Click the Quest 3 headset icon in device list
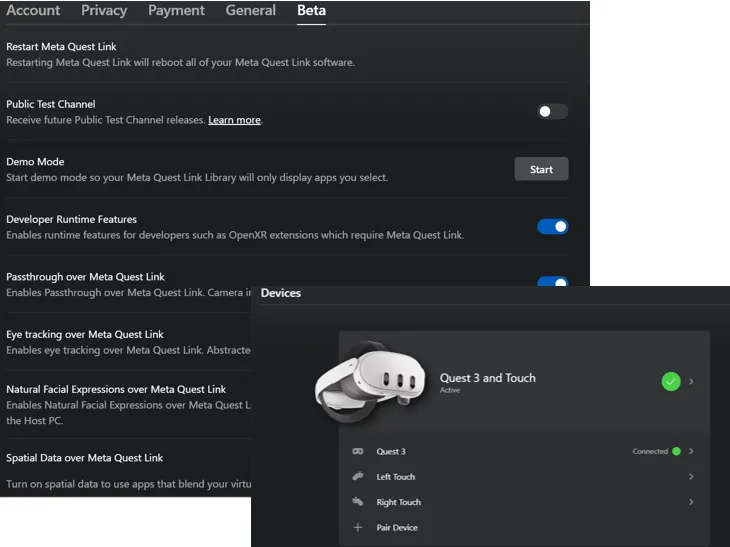This screenshot has height=547, width=730. [357, 452]
